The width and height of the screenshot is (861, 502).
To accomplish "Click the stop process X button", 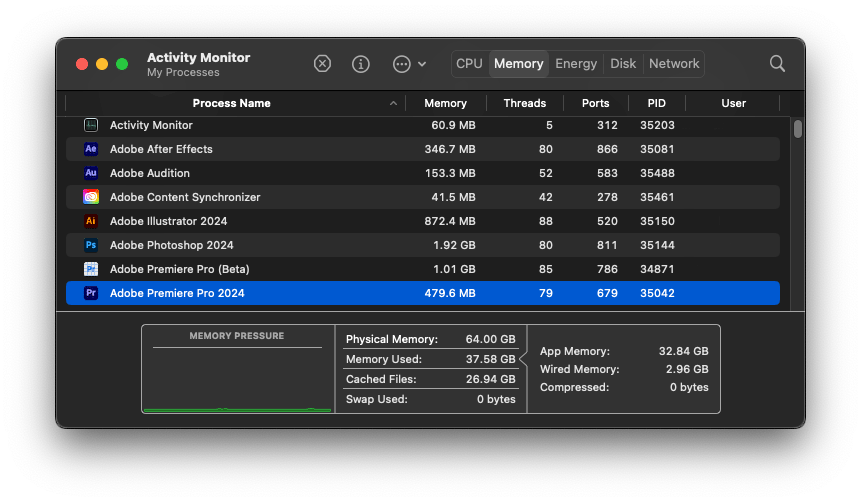I will (x=322, y=64).
